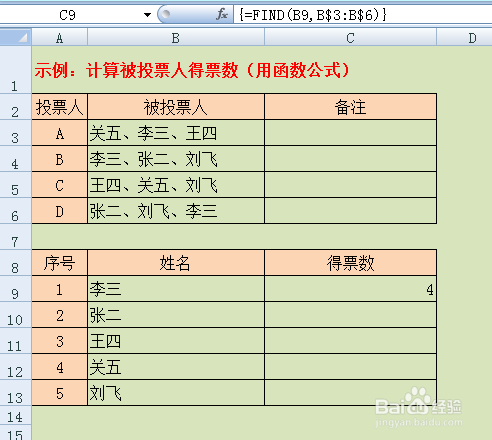The height and width of the screenshot is (440, 492).
Task: Select row 5 header
Action: click(15, 185)
